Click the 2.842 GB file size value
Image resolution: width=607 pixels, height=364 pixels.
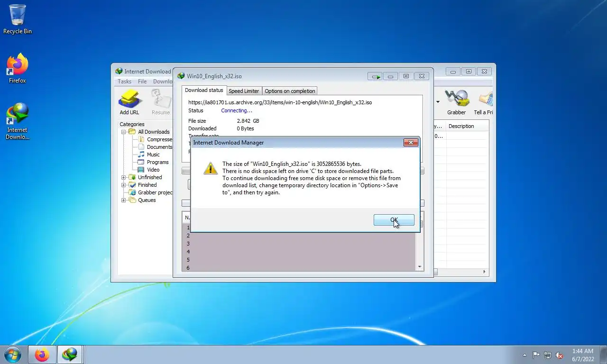(248, 121)
